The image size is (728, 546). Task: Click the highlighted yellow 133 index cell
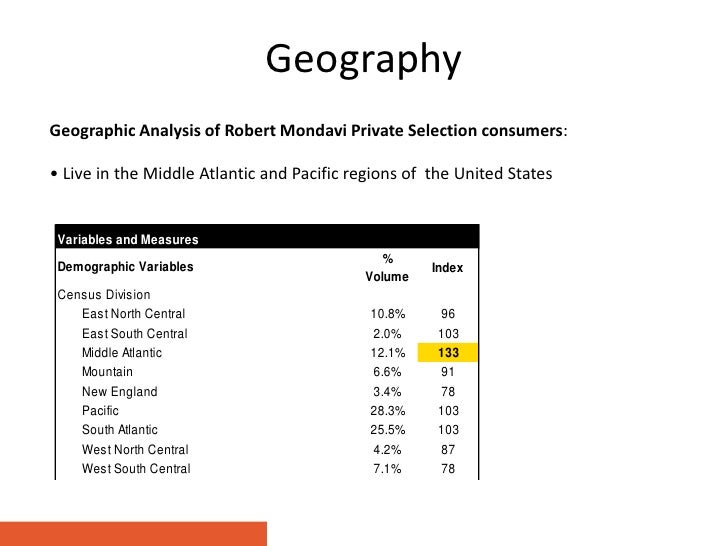pyautogui.click(x=448, y=352)
